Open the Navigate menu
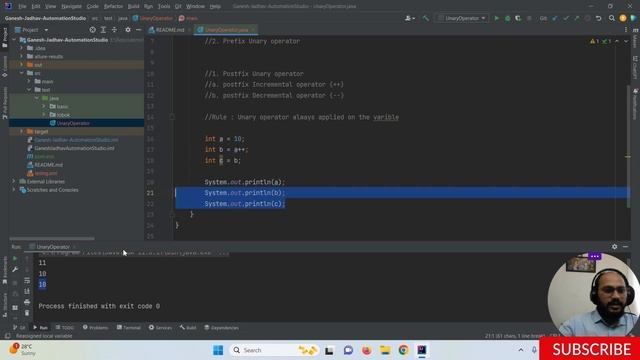The image size is (640, 360). (71, 6)
